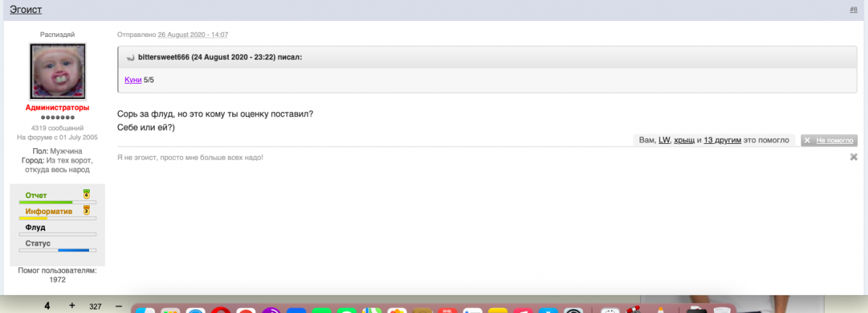Click the #8 post number link
Screen dimensions: 868x313
pyautogui.click(x=853, y=9)
